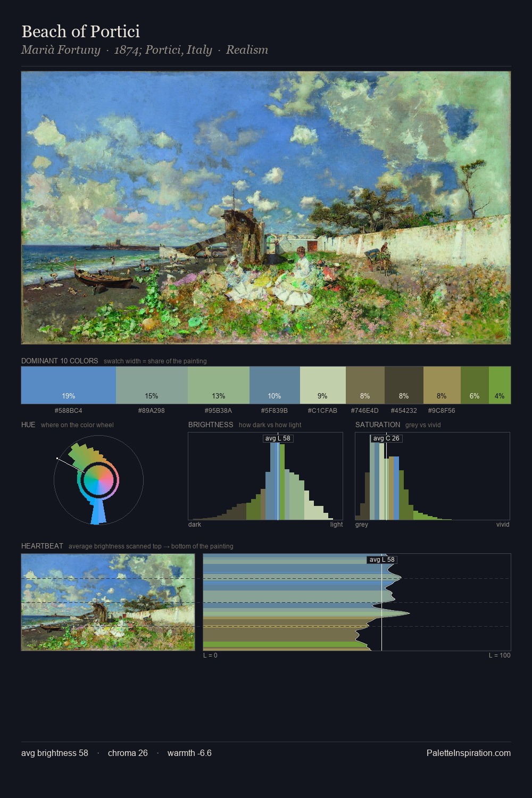Click the L = 100 axis label

click(500, 655)
